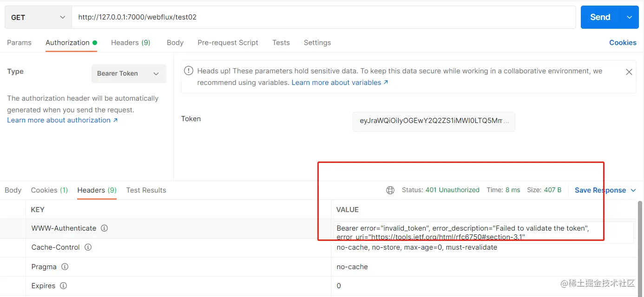Open the Cookies panel

click(x=623, y=42)
